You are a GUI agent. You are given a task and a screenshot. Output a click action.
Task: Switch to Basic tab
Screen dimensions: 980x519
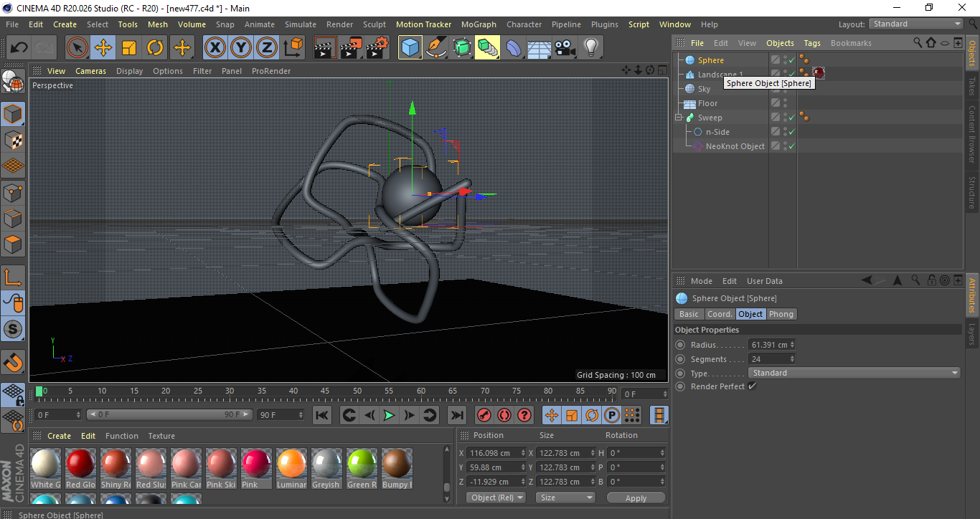tap(689, 314)
